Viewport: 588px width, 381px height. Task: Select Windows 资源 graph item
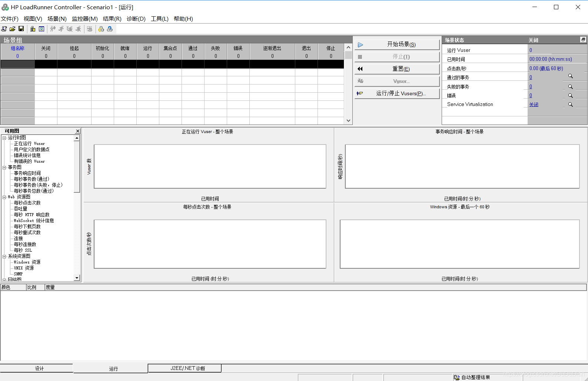click(27, 262)
